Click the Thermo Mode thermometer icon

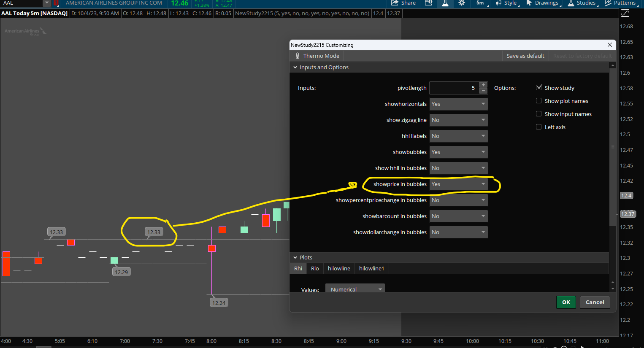point(298,56)
